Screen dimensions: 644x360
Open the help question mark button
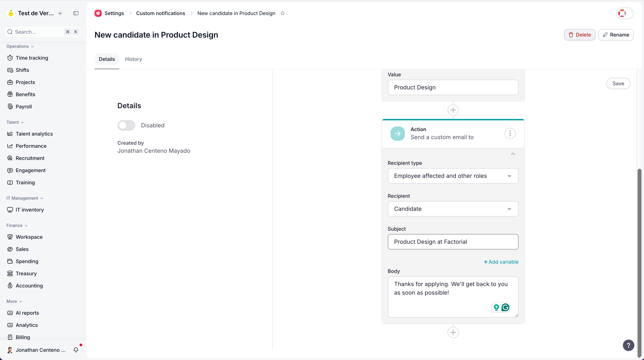pyautogui.click(x=628, y=345)
